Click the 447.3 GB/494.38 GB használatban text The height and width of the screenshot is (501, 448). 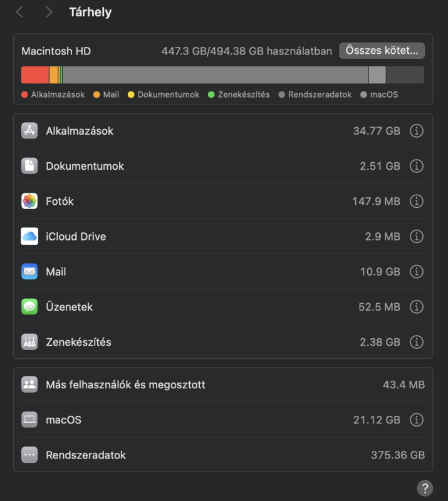point(246,51)
